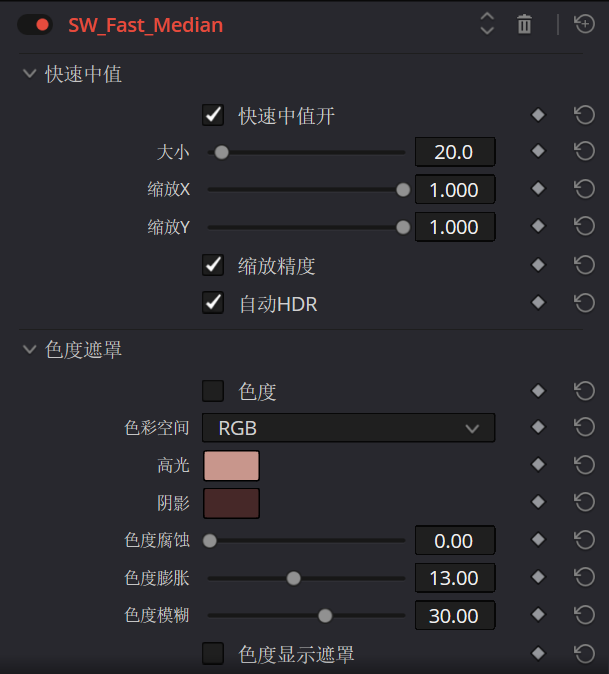Click the keyframe diamond for 自动HDR
The width and height of the screenshot is (609, 674).
click(x=538, y=303)
